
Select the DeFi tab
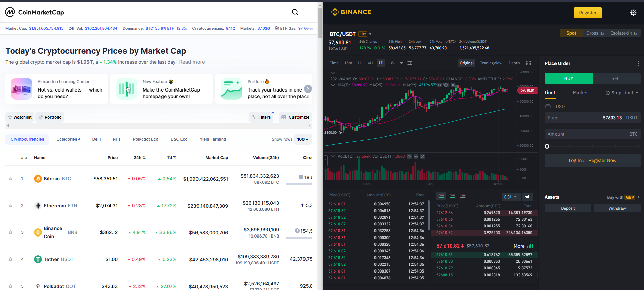pyautogui.click(x=96, y=139)
